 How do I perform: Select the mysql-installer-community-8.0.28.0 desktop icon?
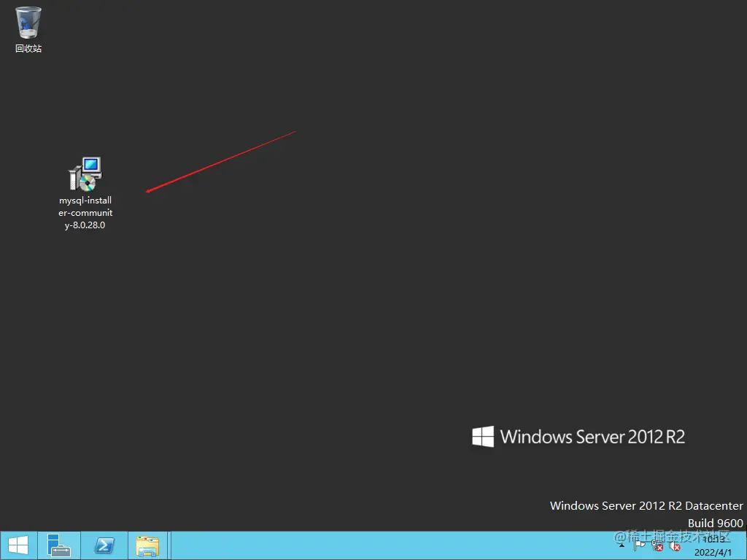(x=85, y=193)
